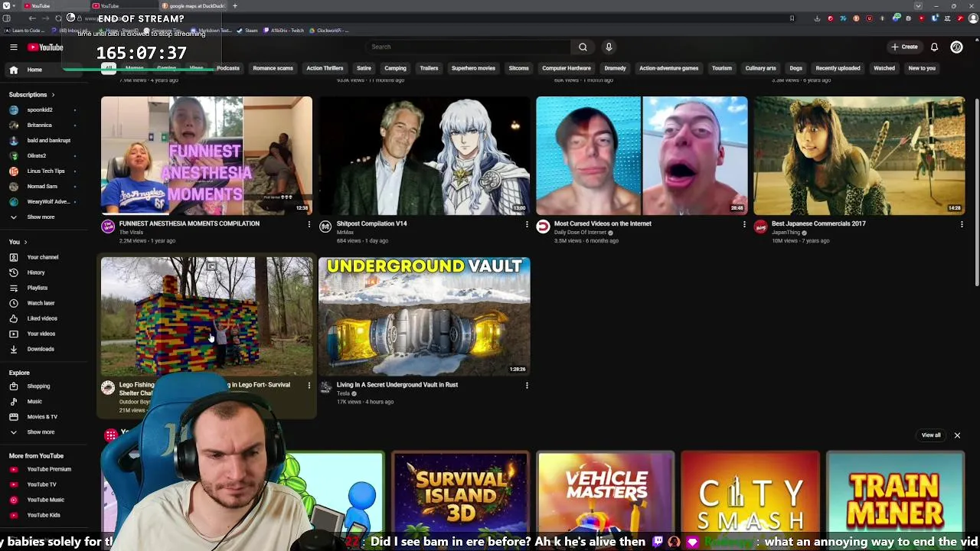Open options menu for Underground Vault video
The image size is (980, 551).
tap(527, 385)
